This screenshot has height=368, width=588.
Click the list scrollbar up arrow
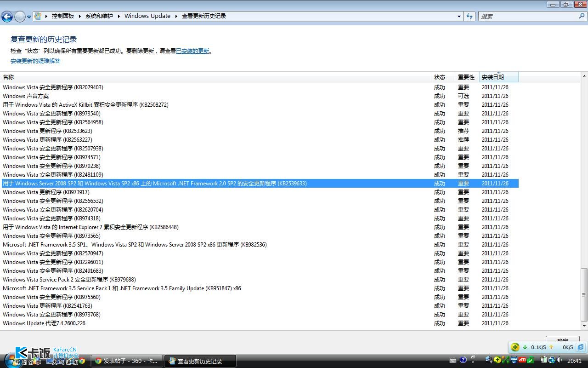click(x=584, y=76)
